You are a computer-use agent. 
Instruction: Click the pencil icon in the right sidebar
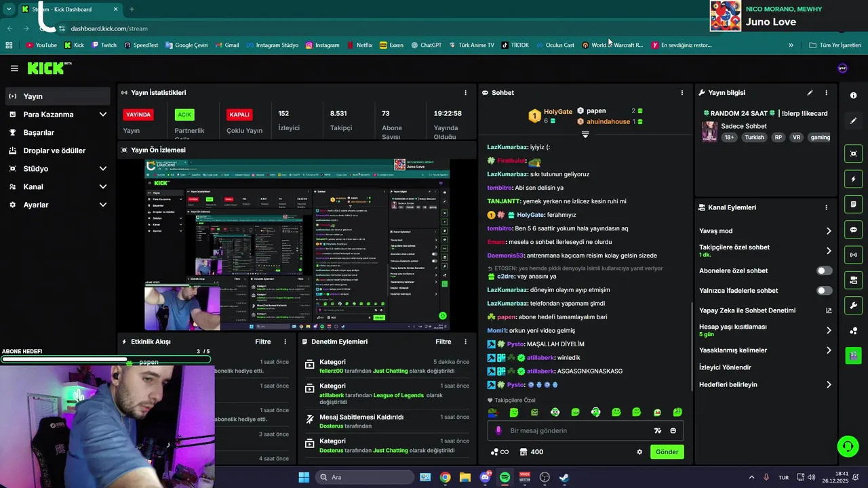click(854, 121)
